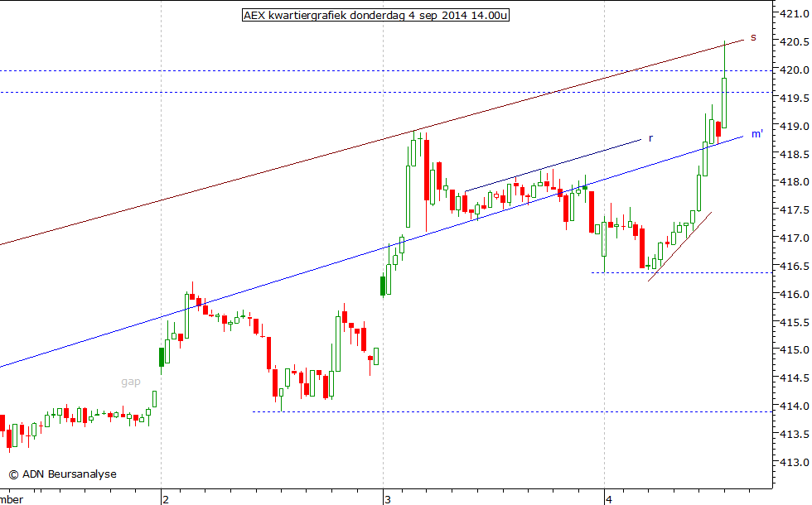Click the latest tall green candle near 420
Image resolution: width=812 pixels, height=505 pixels.
point(724,103)
